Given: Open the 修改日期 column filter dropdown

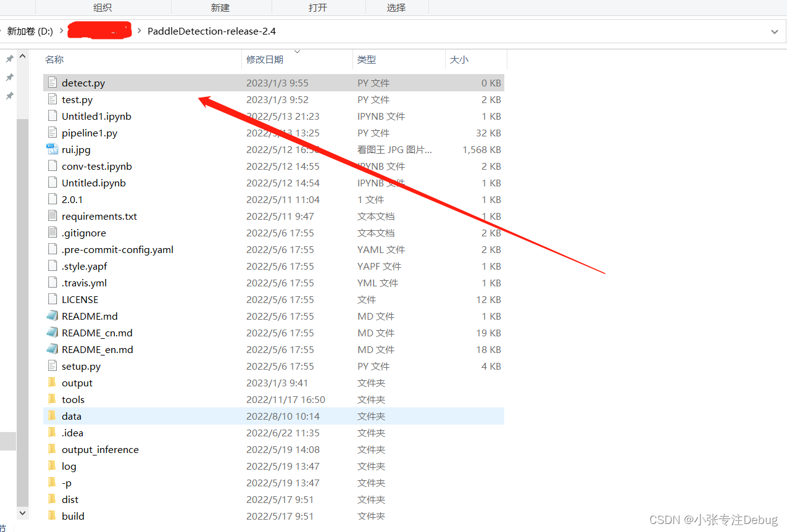Looking at the screenshot, I should (298, 52).
